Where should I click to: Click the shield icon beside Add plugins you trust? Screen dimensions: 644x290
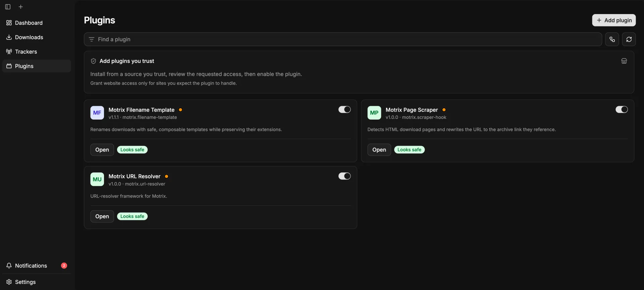tap(94, 61)
